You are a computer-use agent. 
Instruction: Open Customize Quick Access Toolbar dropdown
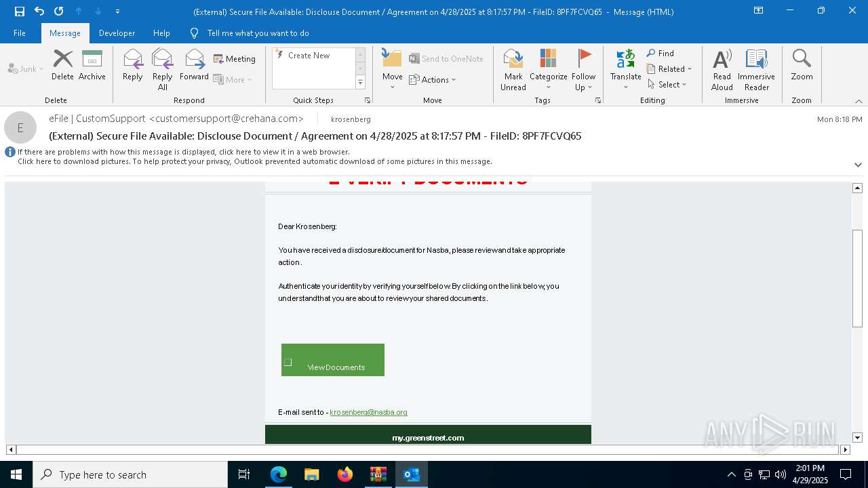pos(117,12)
